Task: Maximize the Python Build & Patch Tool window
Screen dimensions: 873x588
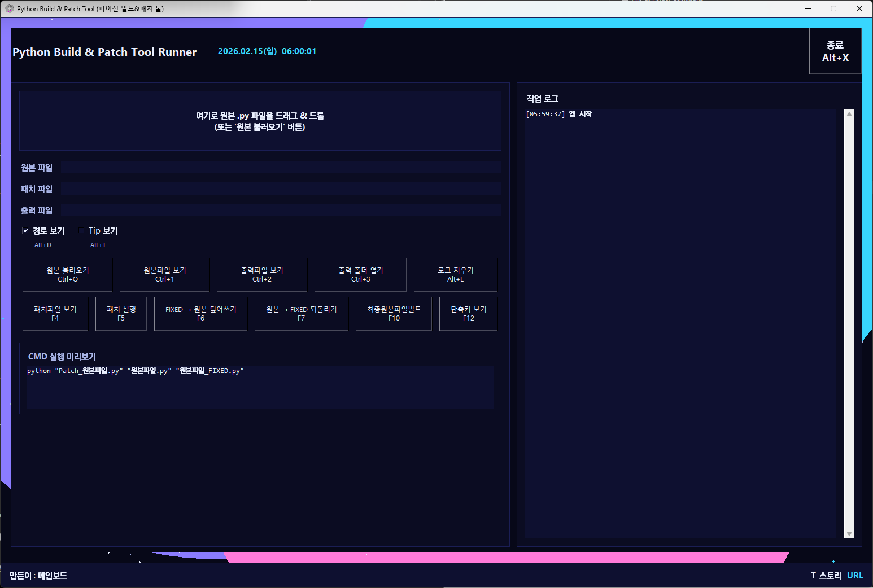Action: 833,8
